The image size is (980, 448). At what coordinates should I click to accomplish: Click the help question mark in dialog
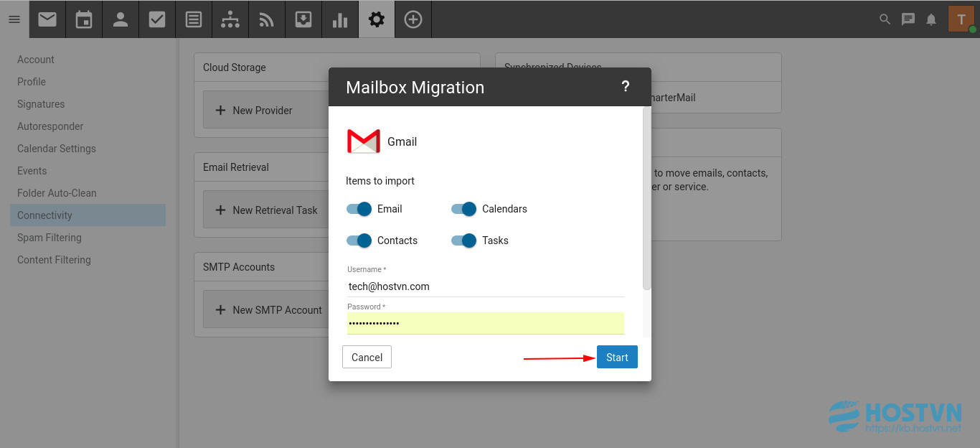point(625,87)
